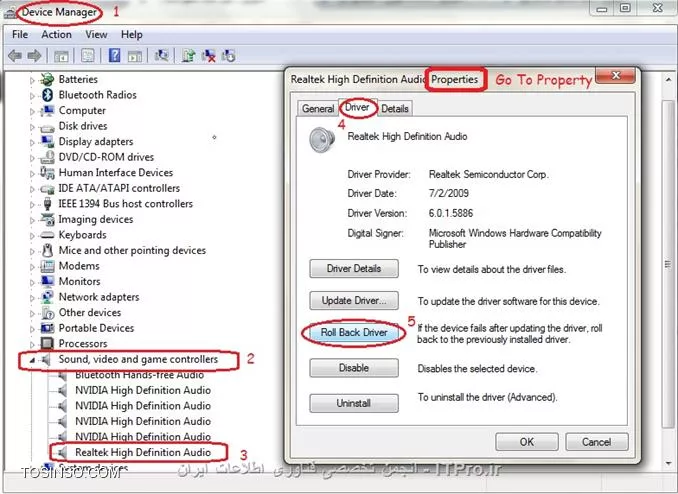Open the File menu
The height and width of the screenshot is (494, 678).
[20, 35]
